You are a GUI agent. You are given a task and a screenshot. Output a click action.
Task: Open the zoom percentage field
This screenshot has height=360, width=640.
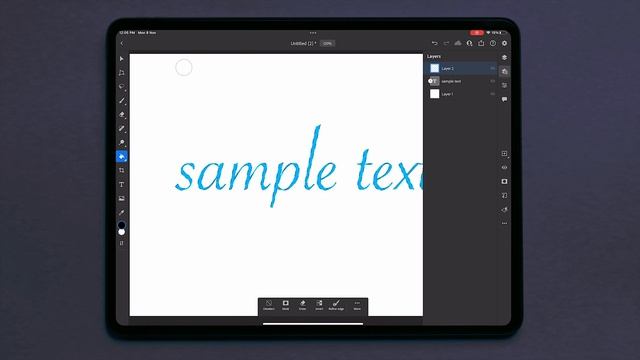pyautogui.click(x=327, y=43)
